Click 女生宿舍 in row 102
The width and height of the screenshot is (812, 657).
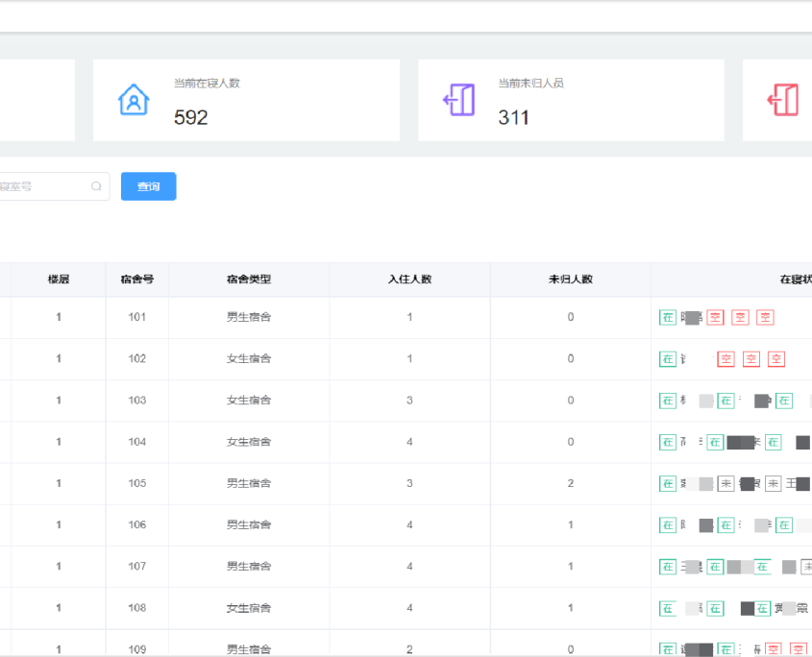click(249, 358)
